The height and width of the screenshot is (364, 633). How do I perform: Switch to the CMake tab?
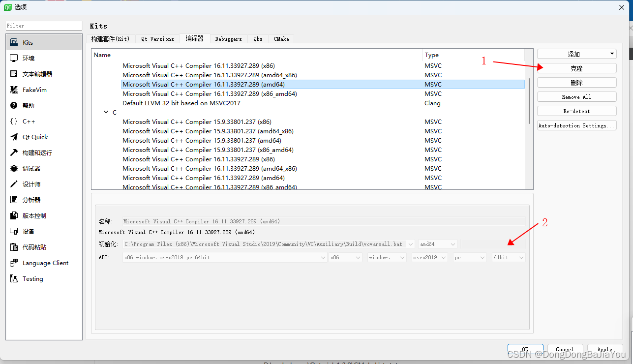click(x=281, y=39)
